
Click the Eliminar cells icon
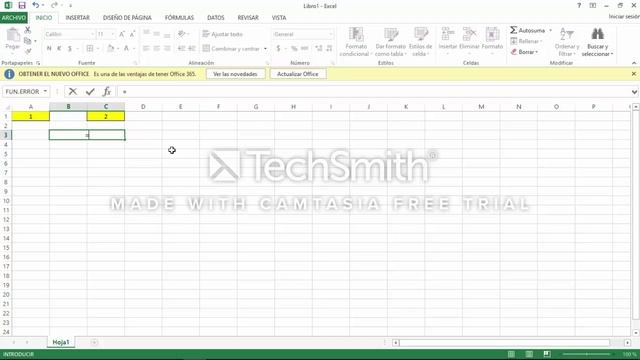pos(469,34)
